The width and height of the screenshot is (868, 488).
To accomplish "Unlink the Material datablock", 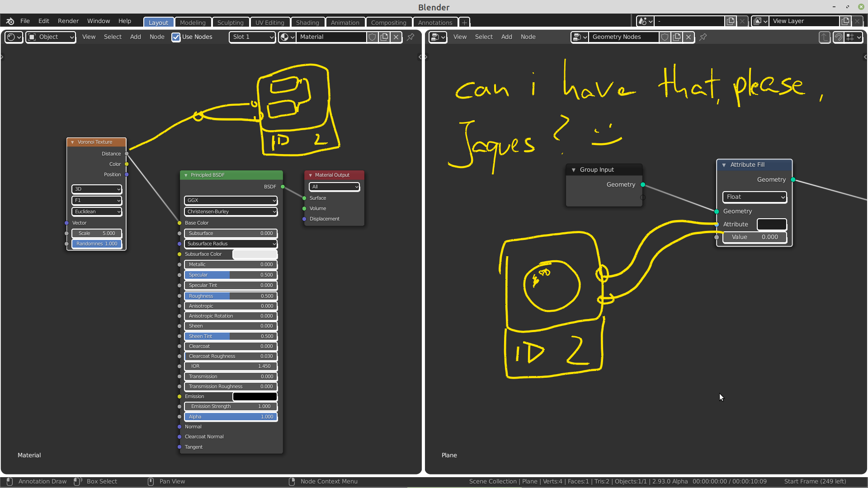I will click(x=396, y=37).
